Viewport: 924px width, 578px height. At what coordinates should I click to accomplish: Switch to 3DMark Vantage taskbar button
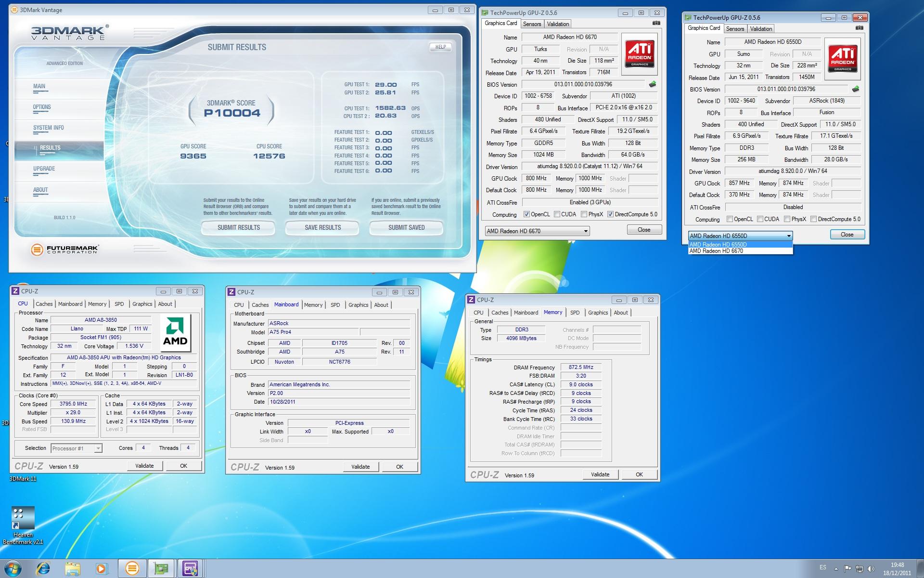coord(132,569)
